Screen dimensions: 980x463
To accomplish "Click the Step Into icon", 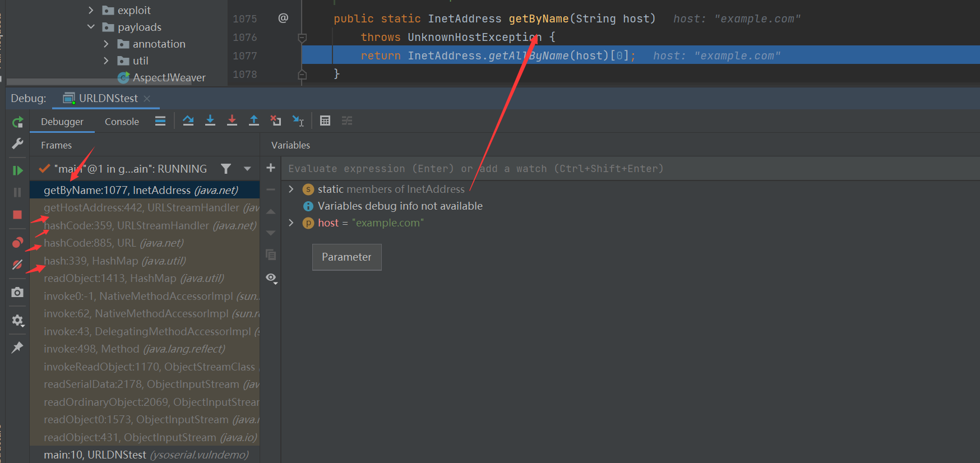I will (210, 121).
